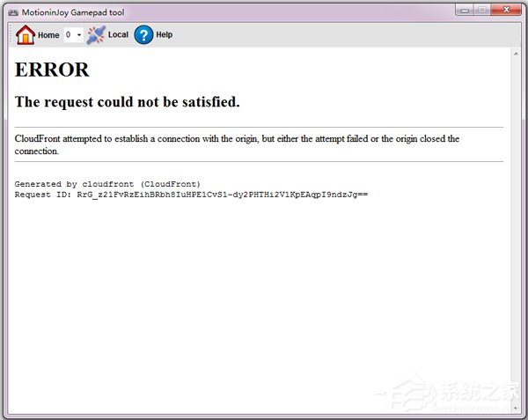The width and height of the screenshot is (528, 420).
Task: Close the MotioninJoy Gamepad tool window
Action: [506, 10]
